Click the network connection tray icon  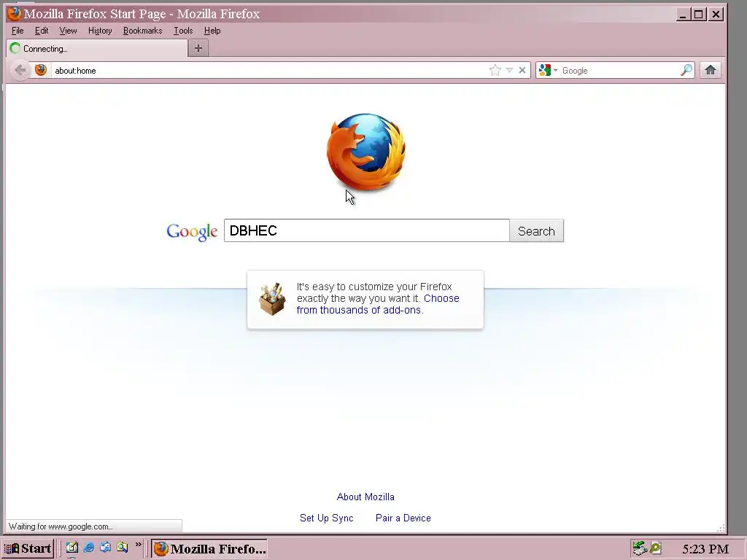click(x=640, y=548)
